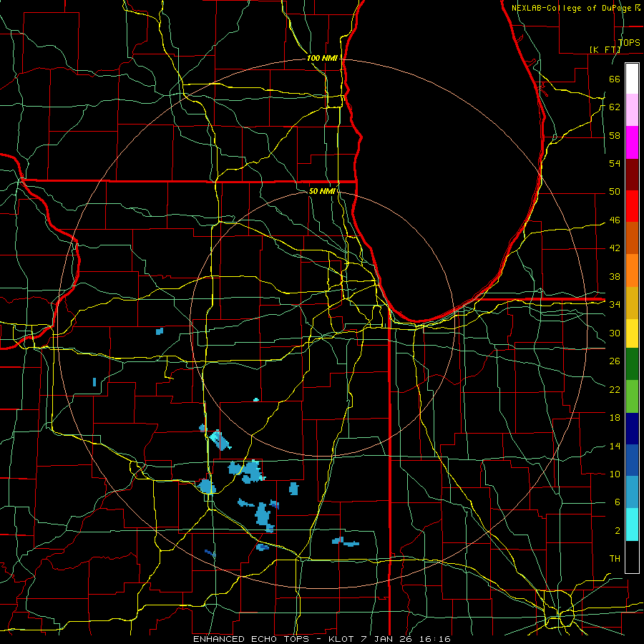The image size is (644, 644).
Task: Click the TOPS legend title
Action: pyautogui.click(x=629, y=43)
